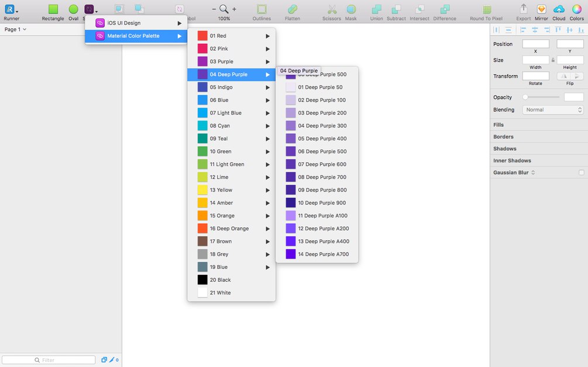This screenshot has height=367, width=588.
Task: Pick the 14 Deep Purple A700 swatch
Action: 291,254
